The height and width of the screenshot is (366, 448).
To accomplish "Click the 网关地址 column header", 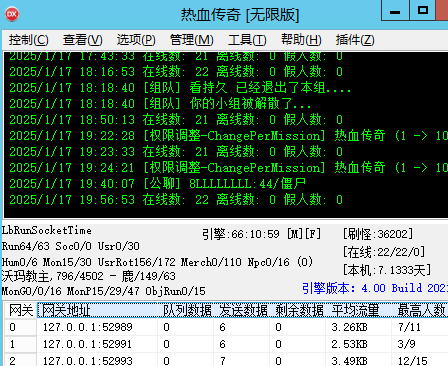I will point(97,310).
